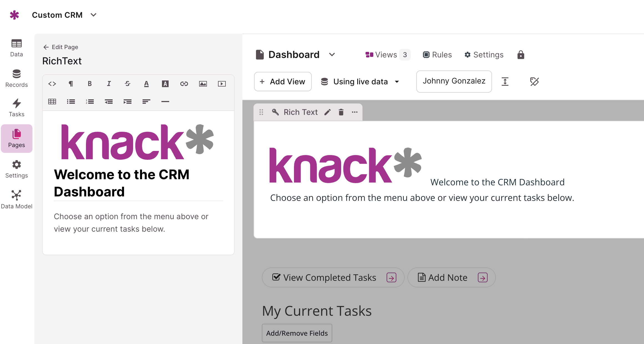Toggle bulleted list formatting

(x=71, y=102)
